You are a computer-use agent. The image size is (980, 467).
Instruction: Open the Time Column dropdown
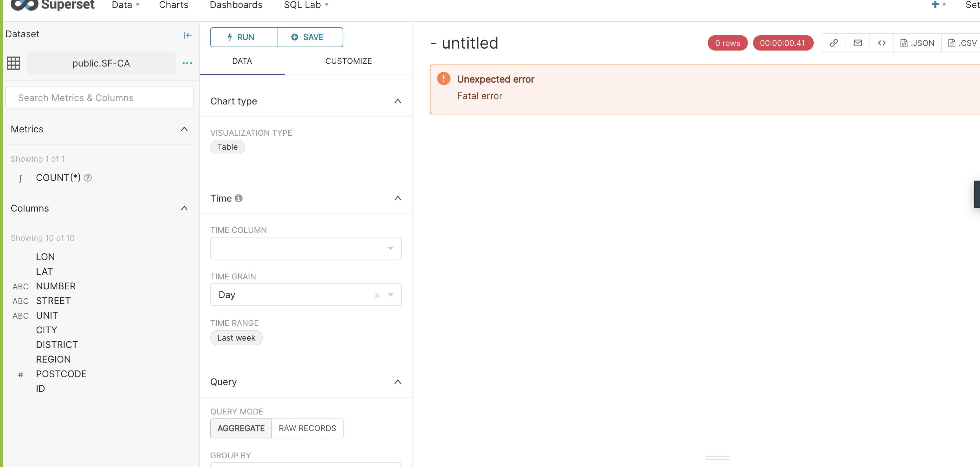305,248
